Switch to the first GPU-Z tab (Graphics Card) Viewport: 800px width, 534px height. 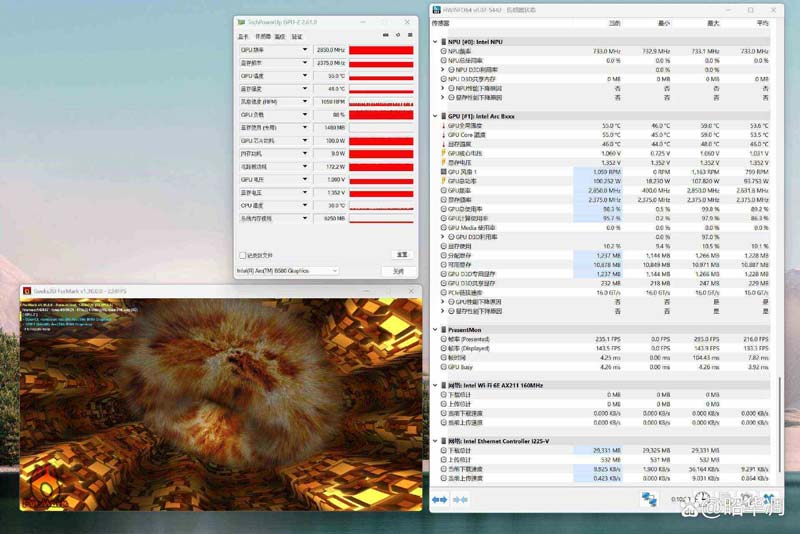coord(243,37)
